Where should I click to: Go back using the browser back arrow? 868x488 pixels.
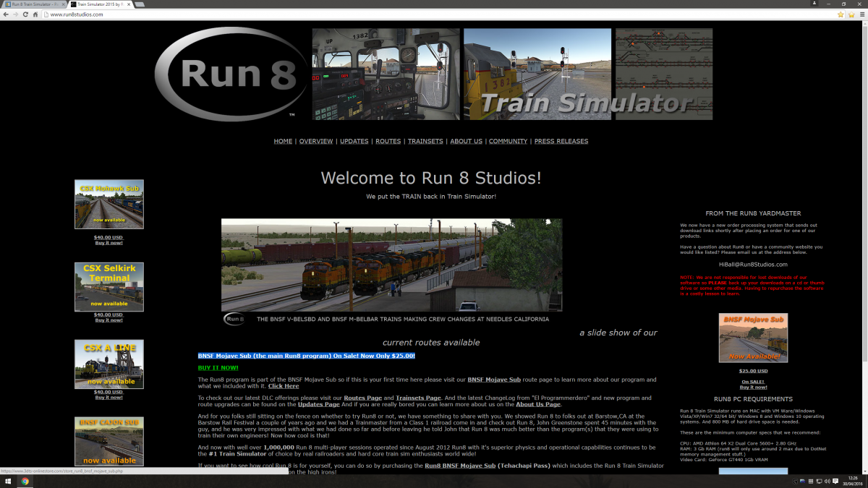coord(7,14)
